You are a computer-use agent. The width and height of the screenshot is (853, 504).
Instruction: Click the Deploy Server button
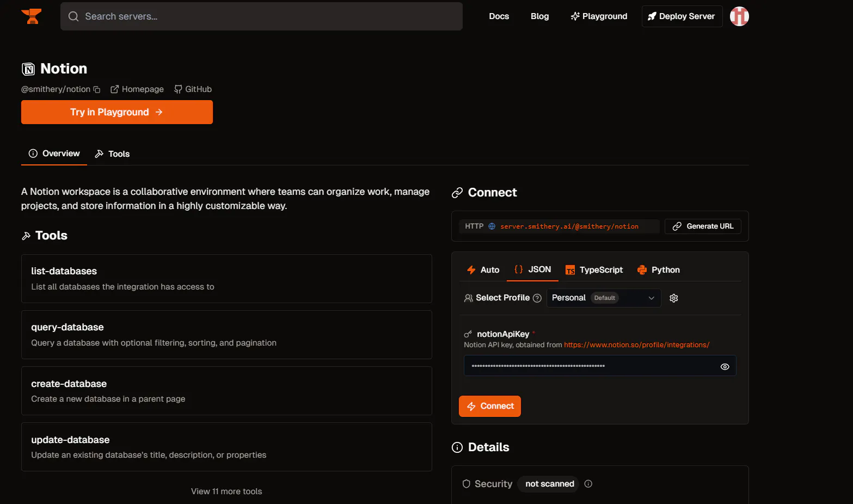[682, 16]
